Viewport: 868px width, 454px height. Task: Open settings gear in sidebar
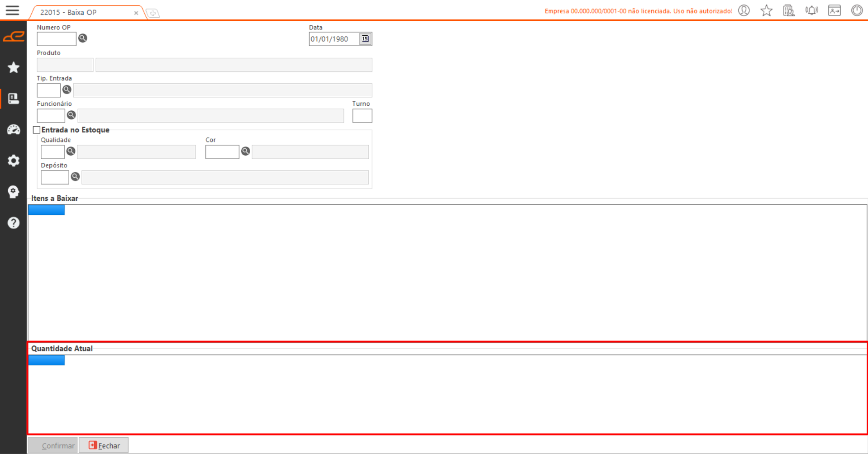pos(14,161)
